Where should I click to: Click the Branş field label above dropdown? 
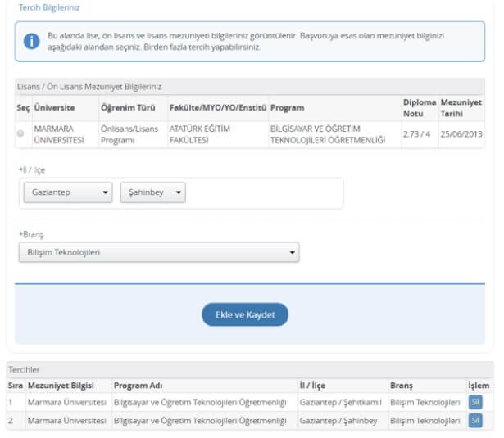[31, 234]
